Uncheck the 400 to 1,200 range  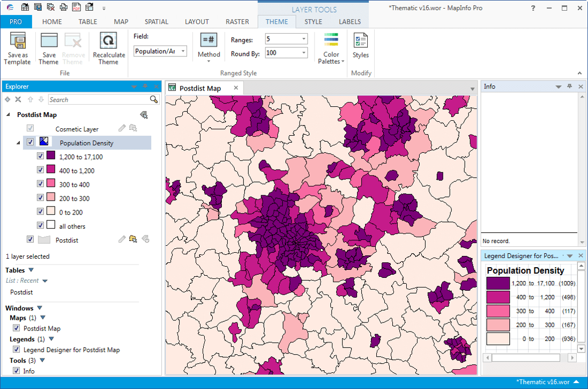coord(41,170)
